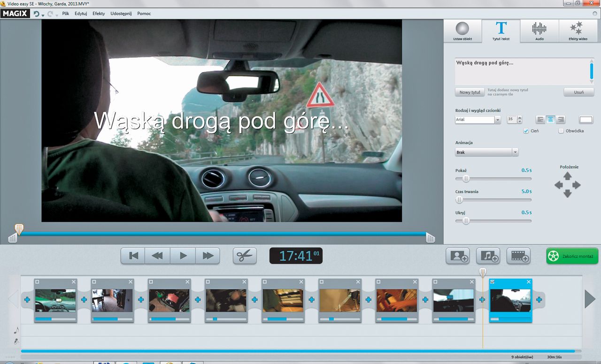Insert content with plus before first clip

coord(27,300)
